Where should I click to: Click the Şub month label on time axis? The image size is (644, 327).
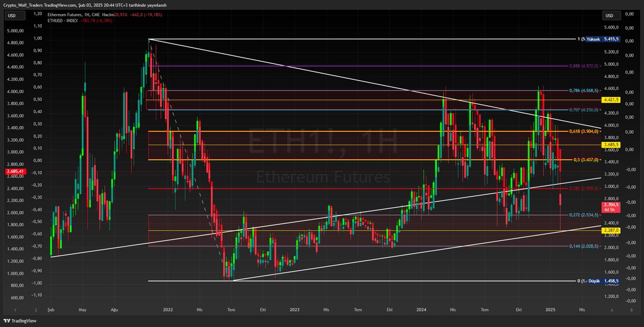click(x=51, y=310)
